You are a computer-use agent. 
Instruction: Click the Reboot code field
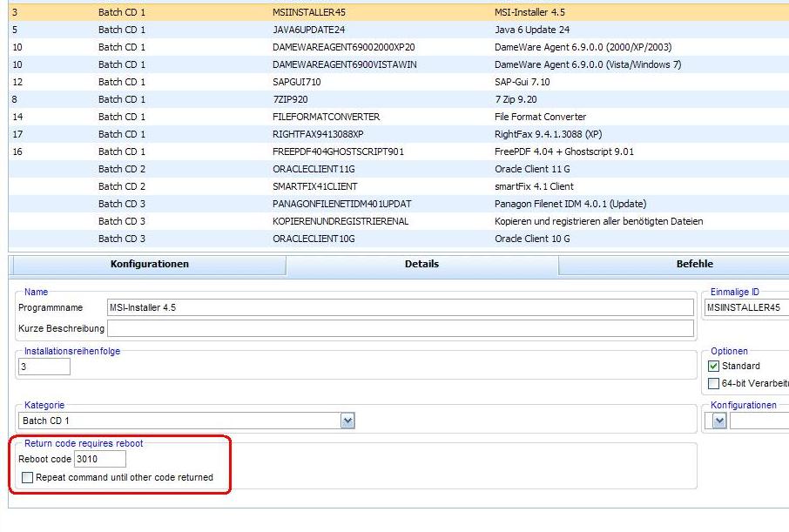99,459
